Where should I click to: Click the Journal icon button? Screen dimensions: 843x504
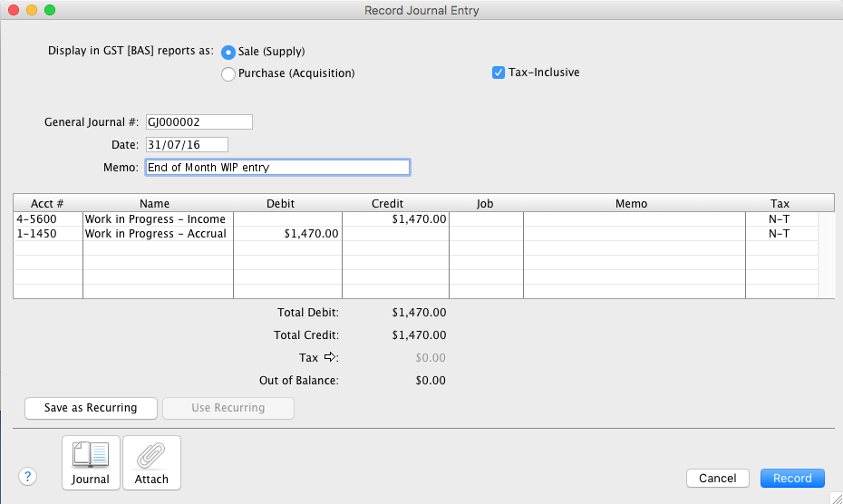coord(91,462)
